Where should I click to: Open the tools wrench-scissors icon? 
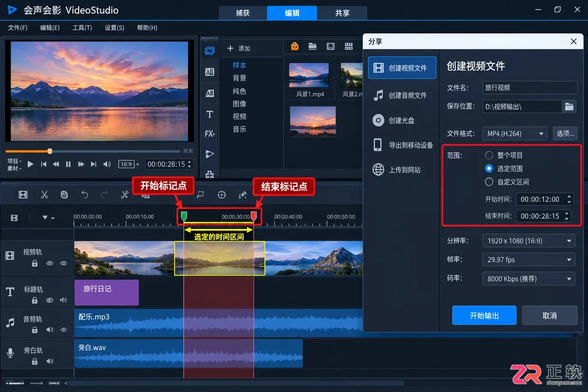click(124, 194)
